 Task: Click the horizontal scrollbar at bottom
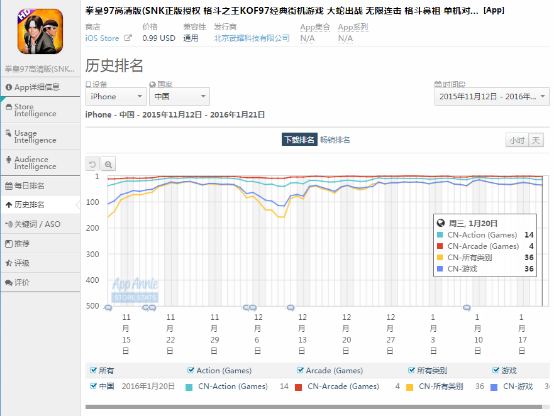(x=314, y=407)
